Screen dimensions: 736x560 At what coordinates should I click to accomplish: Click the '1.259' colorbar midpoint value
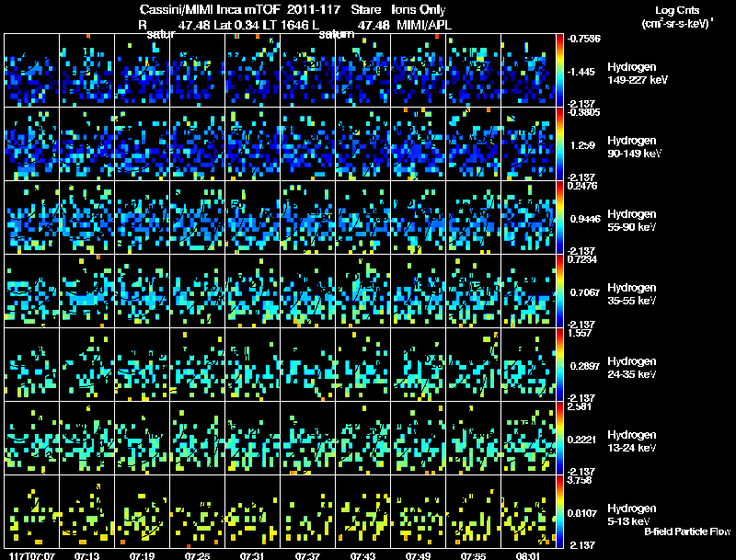pyautogui.click(x=582, y=145)
